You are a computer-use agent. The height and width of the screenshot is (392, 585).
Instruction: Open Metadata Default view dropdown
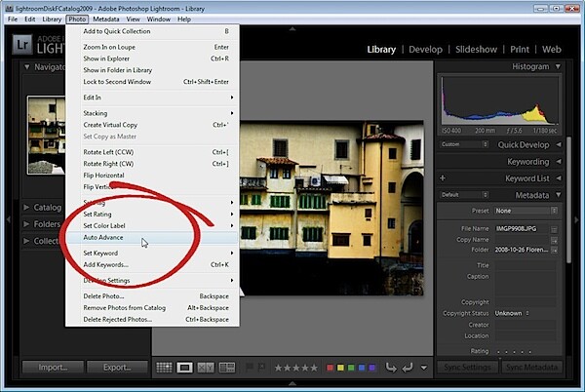[464, 195]
